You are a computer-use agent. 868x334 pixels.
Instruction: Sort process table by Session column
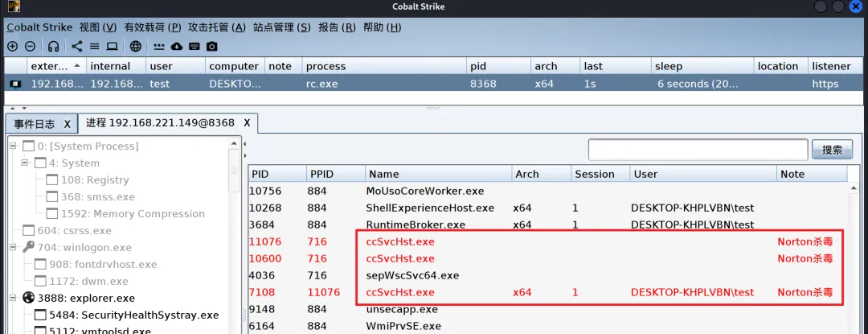[600, 174]
